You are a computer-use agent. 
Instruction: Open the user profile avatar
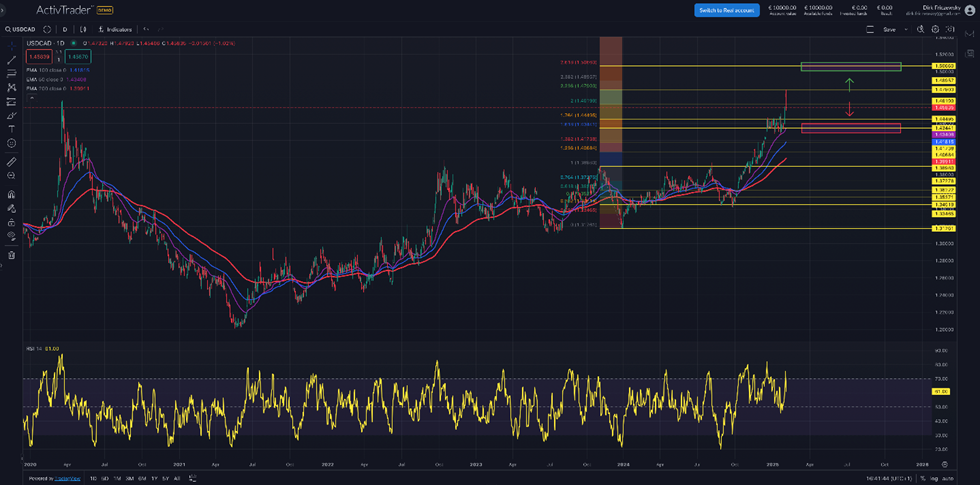point(971,9)
